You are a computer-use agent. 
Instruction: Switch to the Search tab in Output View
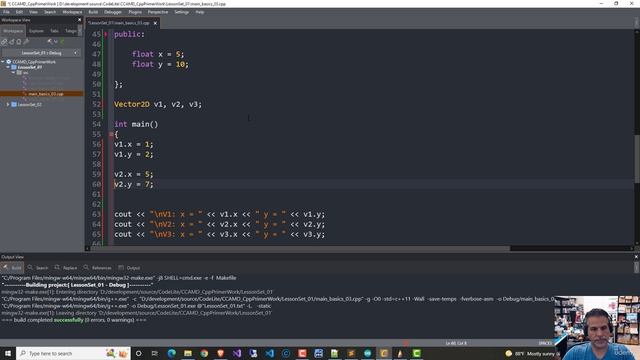coord(38,268)
